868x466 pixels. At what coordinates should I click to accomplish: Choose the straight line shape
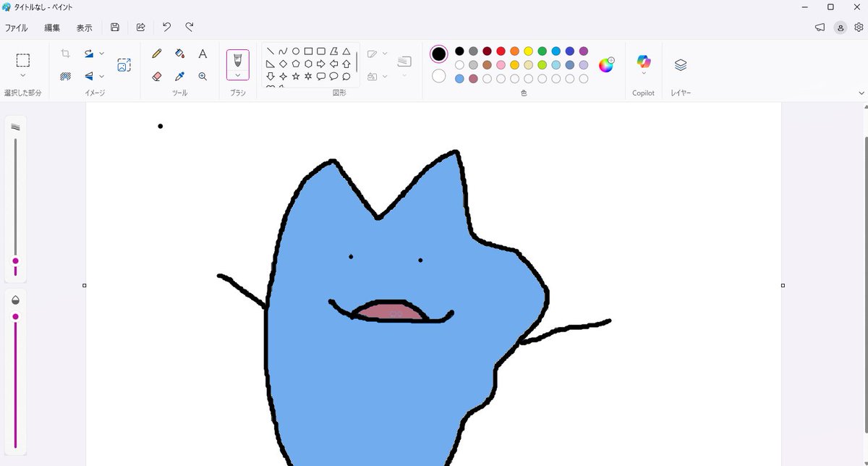(x=270, y=51)
